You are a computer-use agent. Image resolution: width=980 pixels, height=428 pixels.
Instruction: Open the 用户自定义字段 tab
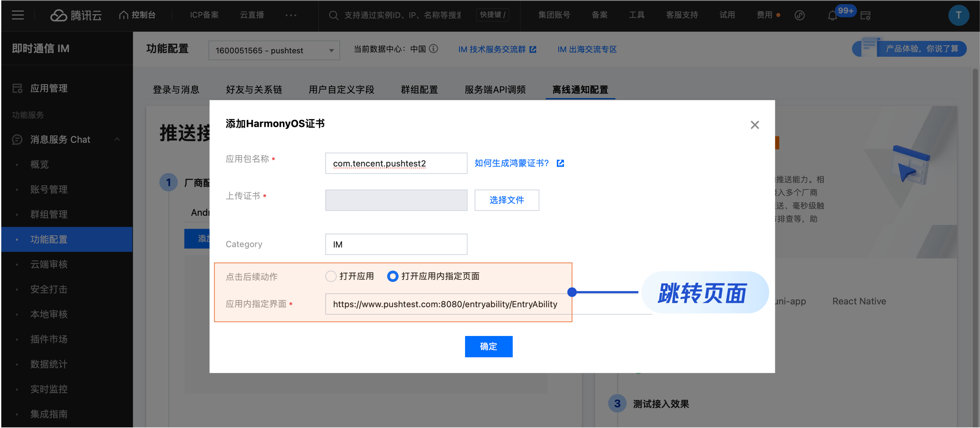click(341, 90)
